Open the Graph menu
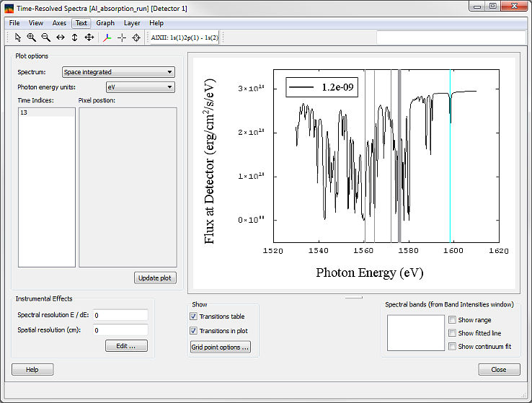532x403 pixels. (105, 23)
